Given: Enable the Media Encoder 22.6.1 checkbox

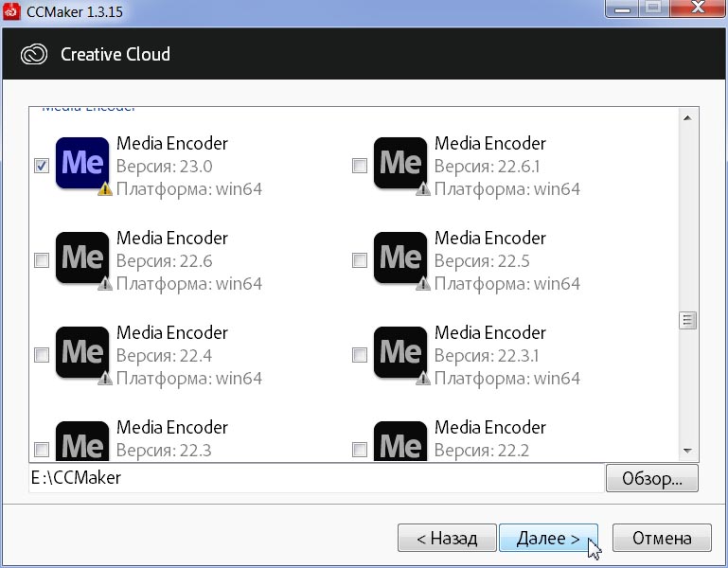Looking at the screenshot, I should coord(360,167).
